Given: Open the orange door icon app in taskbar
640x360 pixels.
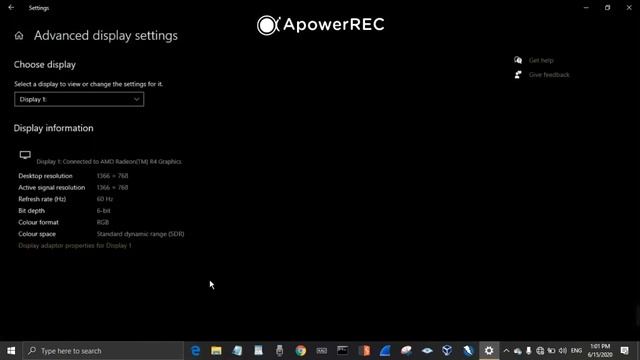Looking at the screenshot, I should pos(364,351).
